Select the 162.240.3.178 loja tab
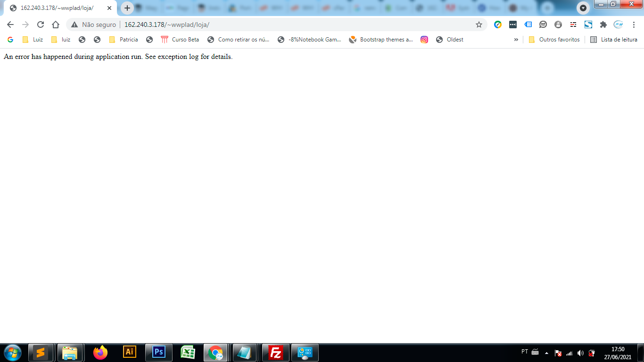Viewport: 644px width, 362px height. pyautogui.click(x=57, y=8)
